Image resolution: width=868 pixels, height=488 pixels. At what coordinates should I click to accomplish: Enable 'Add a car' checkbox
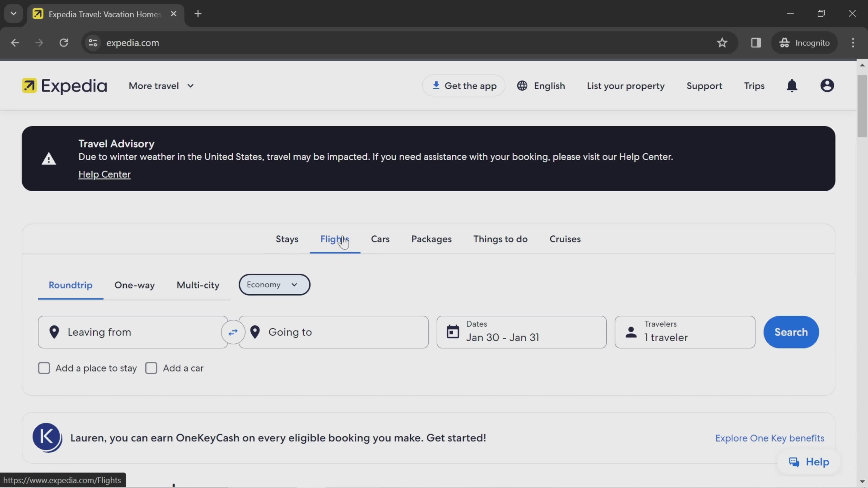[151, 368]
